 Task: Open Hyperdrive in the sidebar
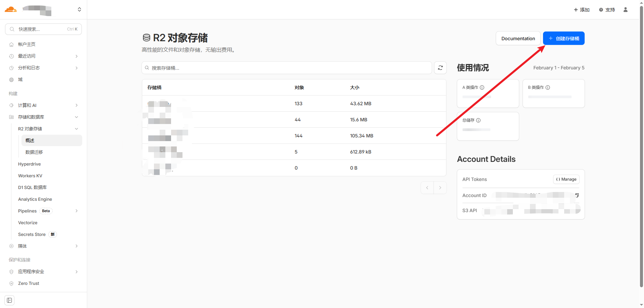(x=30, y=164)
